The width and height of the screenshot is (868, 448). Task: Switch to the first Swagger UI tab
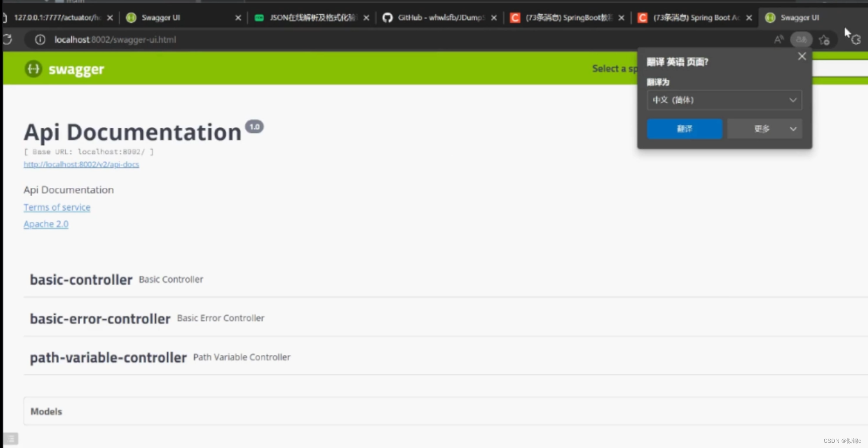point(184,18)
